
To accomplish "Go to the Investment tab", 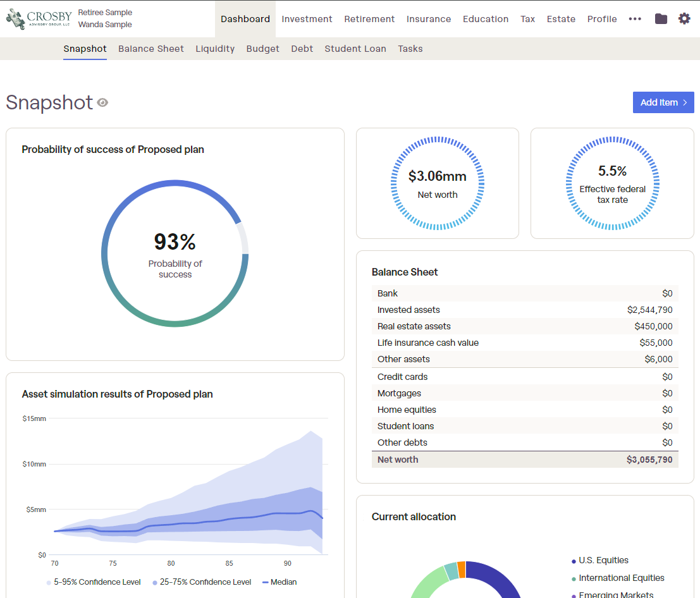I will (307, 19).
